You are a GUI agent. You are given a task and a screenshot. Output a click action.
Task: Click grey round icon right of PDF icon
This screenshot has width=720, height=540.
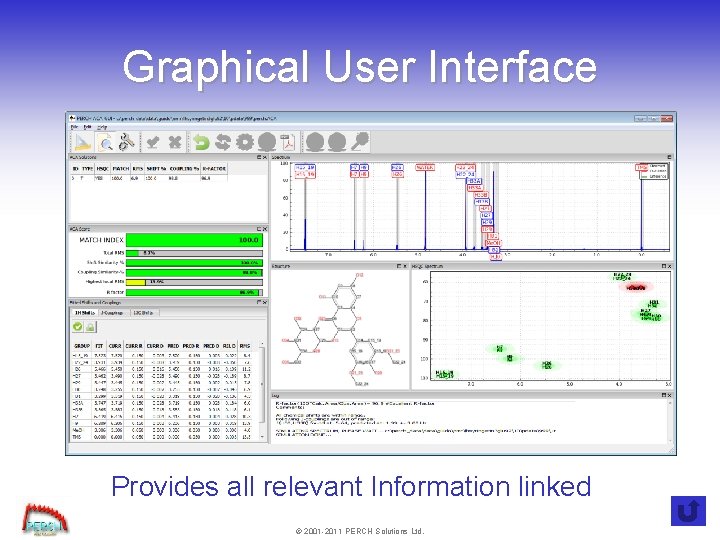click(x=315, y=142)
